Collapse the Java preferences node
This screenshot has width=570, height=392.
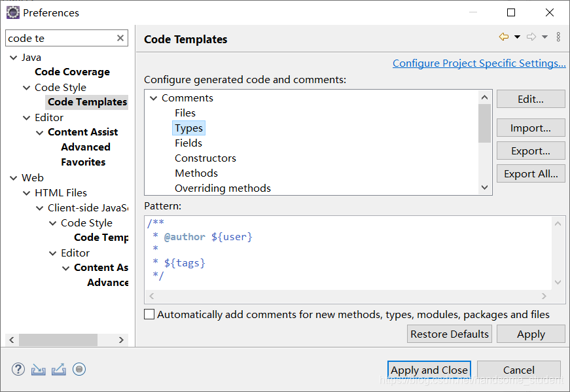click(x=14, y=58)
